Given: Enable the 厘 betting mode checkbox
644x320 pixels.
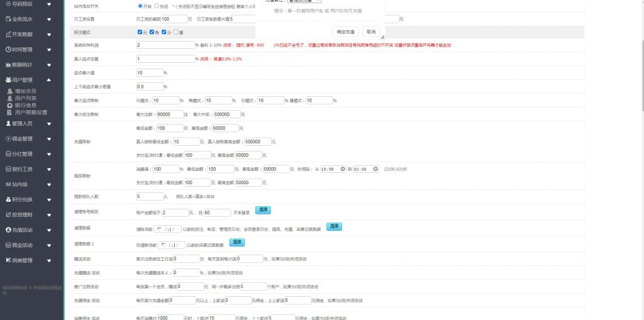Looking at the screenshot, I should 176,32.
